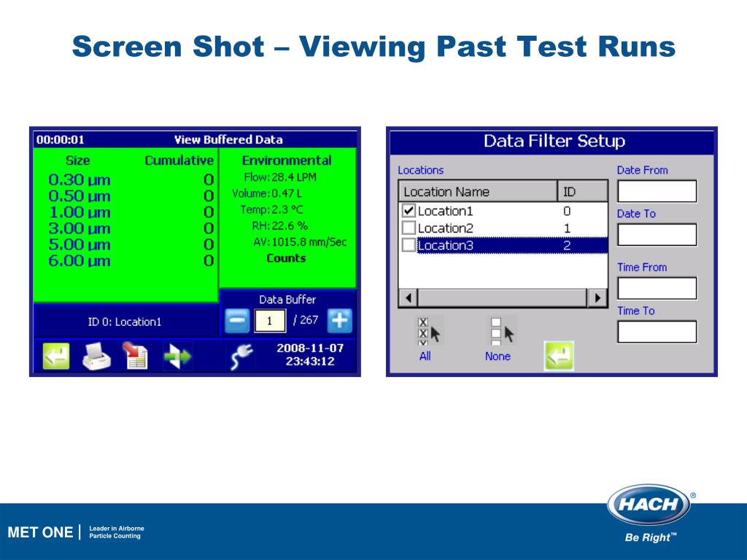The height and width of the screenshot is (560, 747).
Task: Click the Cumulative column heading
Action: coord(179,160)
